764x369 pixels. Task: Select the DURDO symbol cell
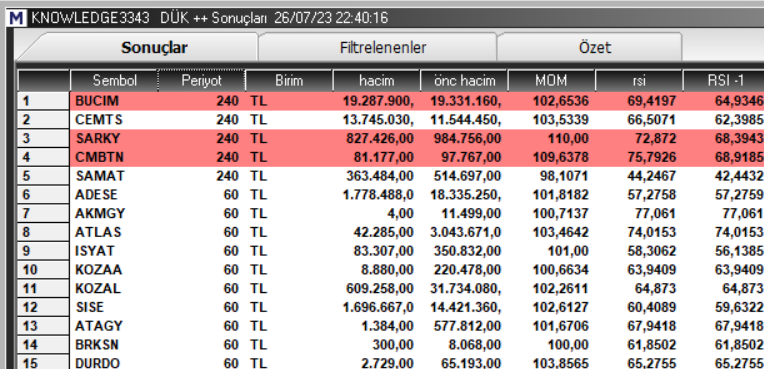[x=97, y=363]
